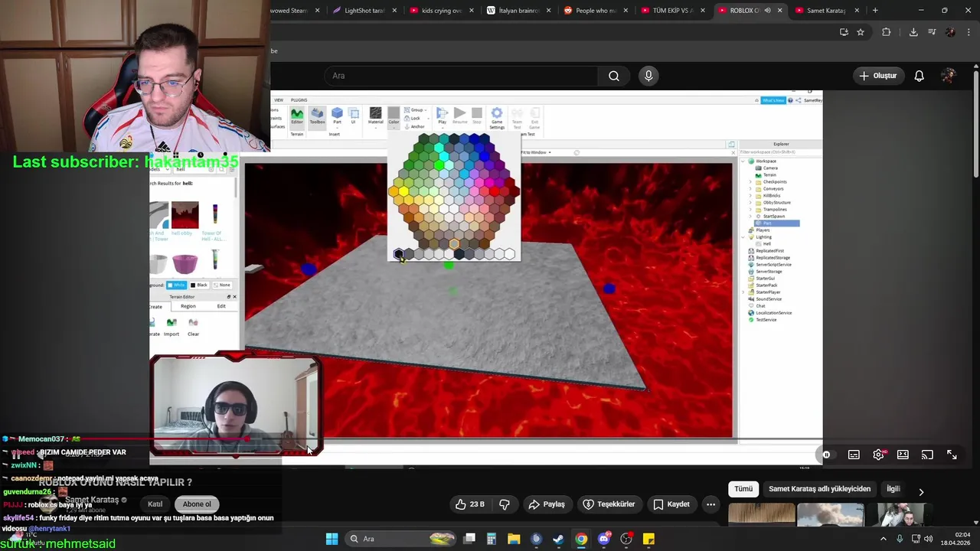This screenshot has width=980, height=551.
Task: Open YouTube notifications bell
Action: (x=919, y=76)
